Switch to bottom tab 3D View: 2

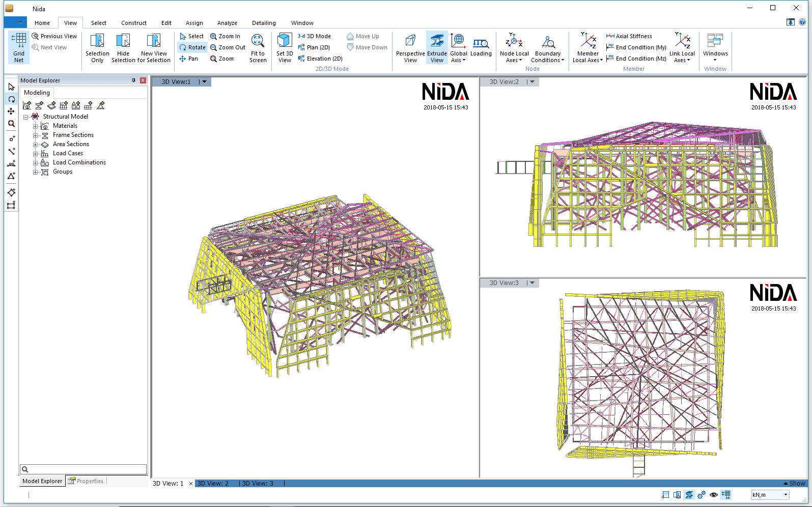click(x=213, y=484)
